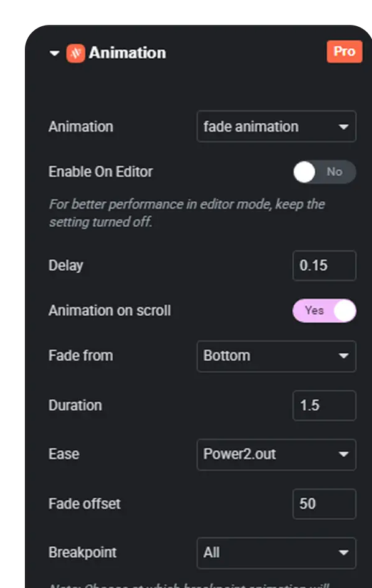Open the Breakpoint All dropdown
Image resolution: width=372 pixels, height=588 pixels.
pyautogui.click(x=276, y=553)
